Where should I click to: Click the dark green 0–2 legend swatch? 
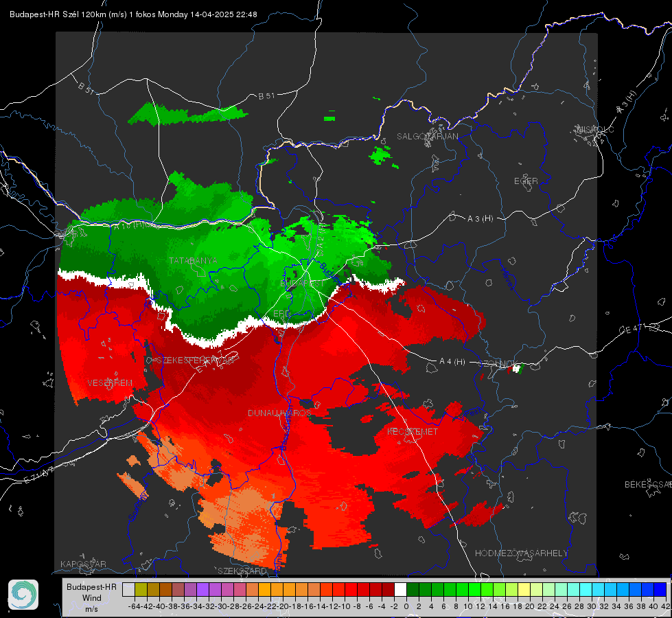(413, 589)
